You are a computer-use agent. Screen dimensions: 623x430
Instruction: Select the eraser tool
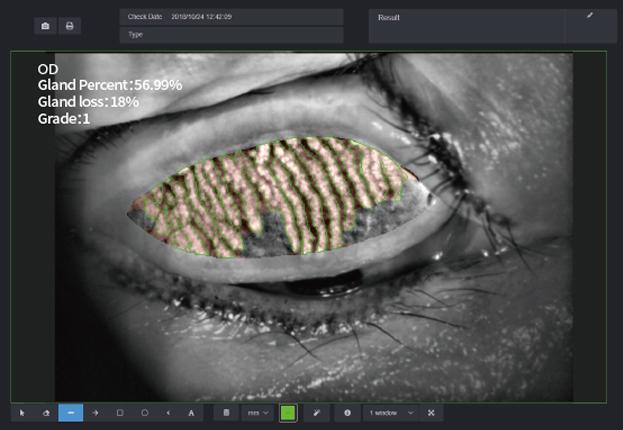coord(46,412)
